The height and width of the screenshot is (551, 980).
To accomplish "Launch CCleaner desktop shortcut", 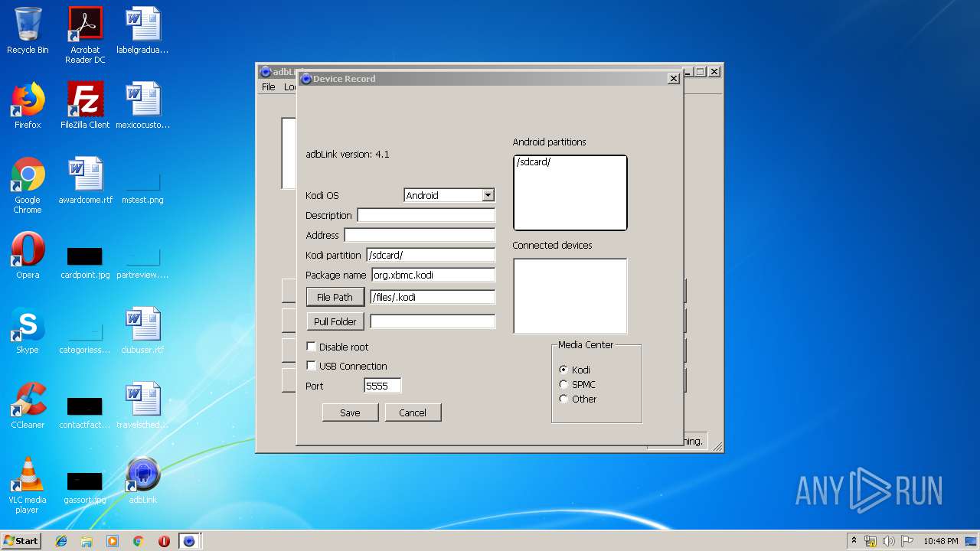I will click(x=28, y=406).
